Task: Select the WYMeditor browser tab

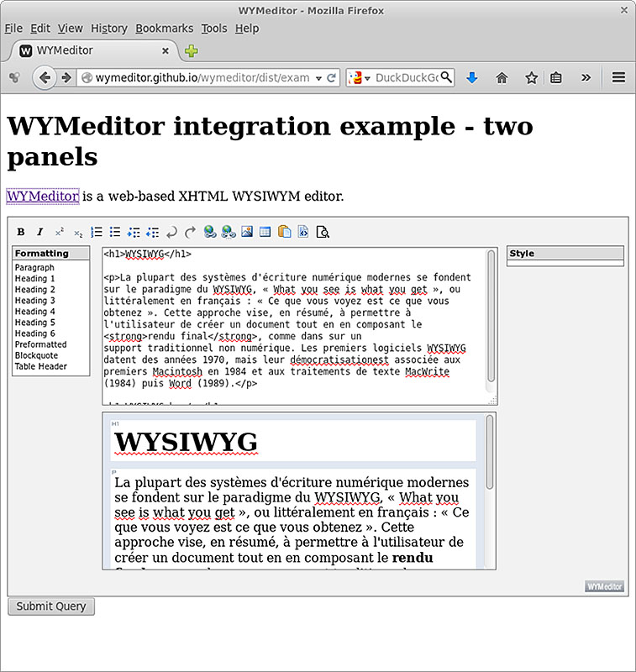Action: click(x=93, y=51)
